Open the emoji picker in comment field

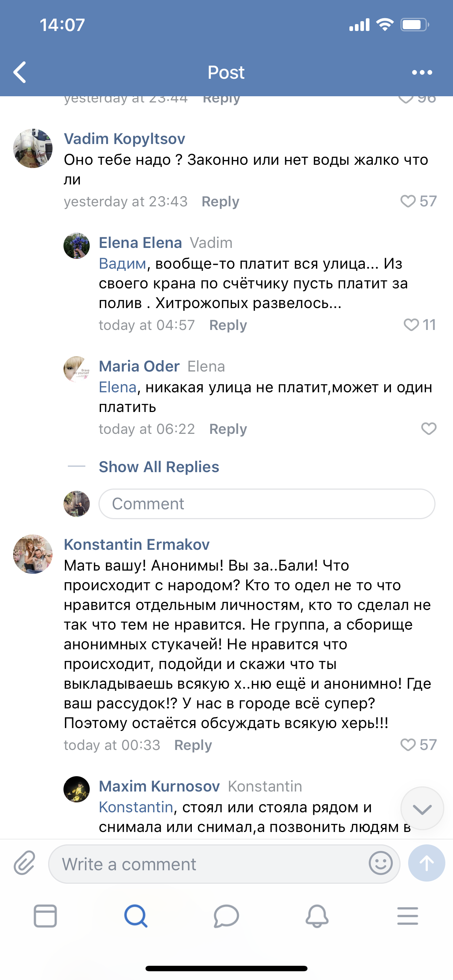point(380,863)
